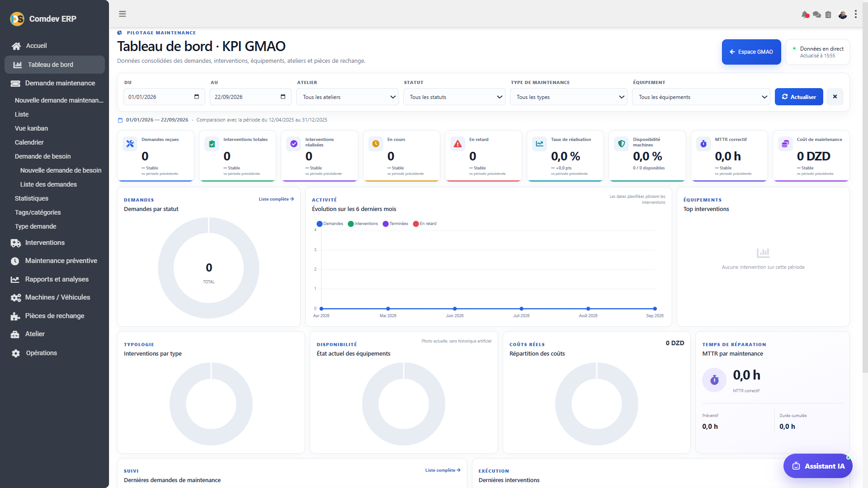Click the Actualiser button
Viewport: 868px width, 488px height.
799,97
